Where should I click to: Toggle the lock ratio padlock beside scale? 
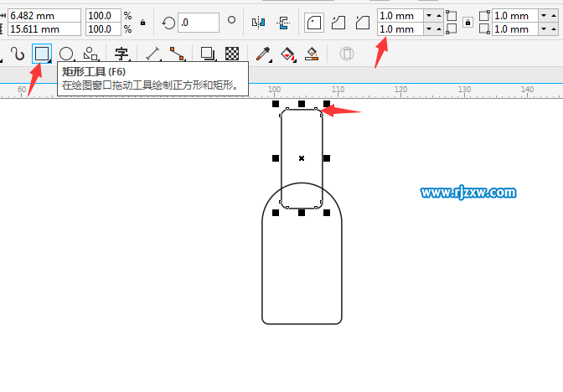(143, 23)
